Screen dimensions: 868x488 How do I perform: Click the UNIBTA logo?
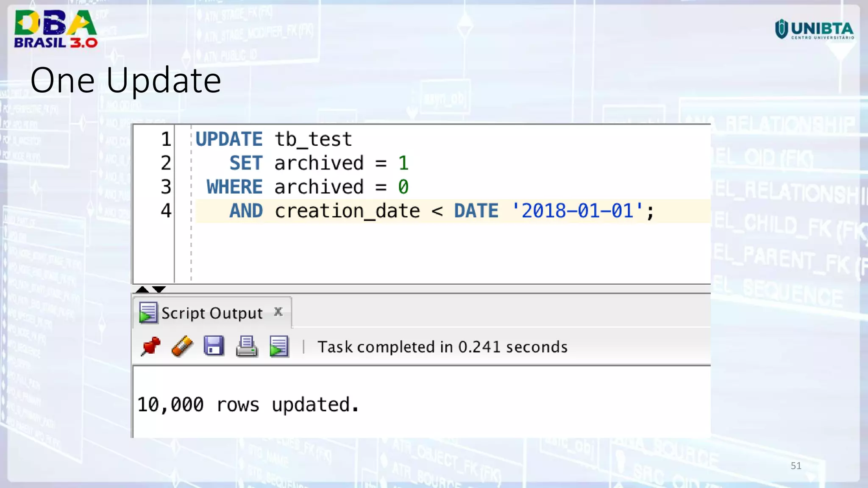(x=814, y=29)
